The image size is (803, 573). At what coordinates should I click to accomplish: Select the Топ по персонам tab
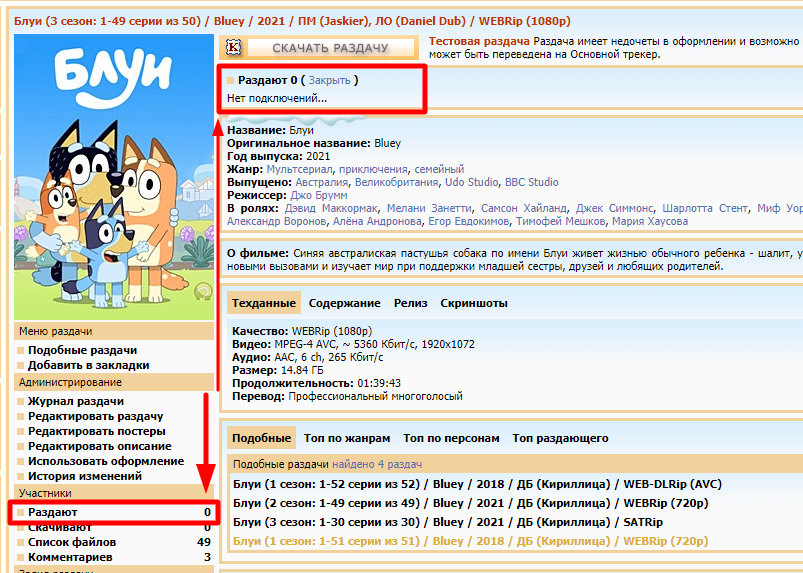click(x=451, y=438)
